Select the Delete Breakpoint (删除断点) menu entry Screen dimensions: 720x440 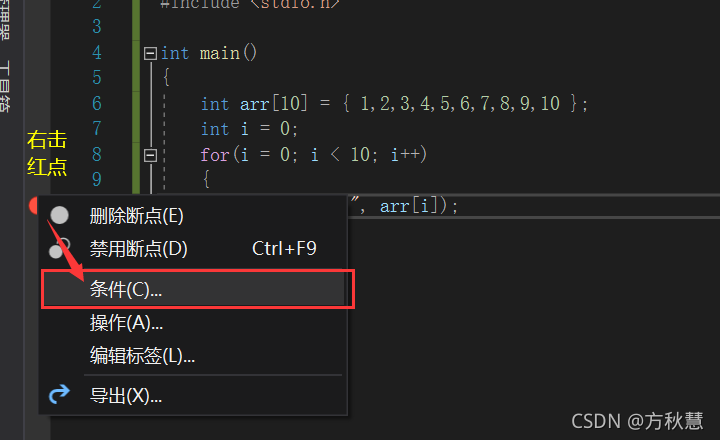click(193, 215)
